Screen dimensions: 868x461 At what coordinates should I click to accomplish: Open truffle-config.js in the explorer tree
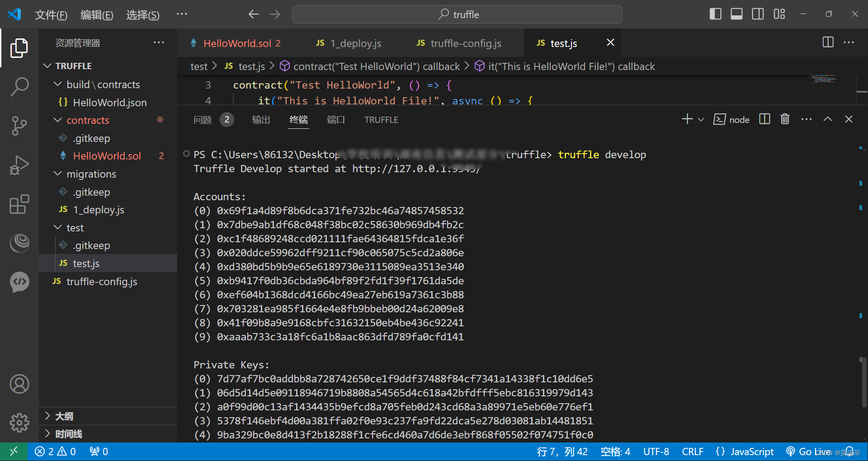coord(108,282)
